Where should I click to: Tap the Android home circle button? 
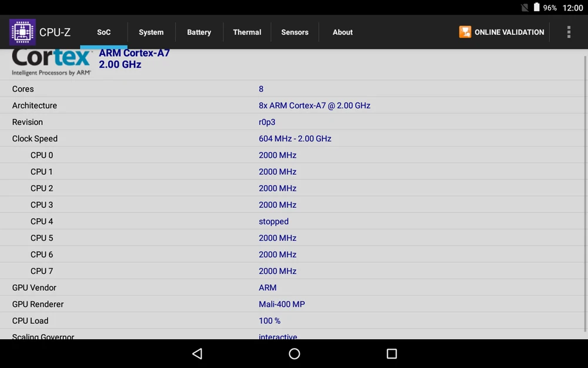[295, 353]
